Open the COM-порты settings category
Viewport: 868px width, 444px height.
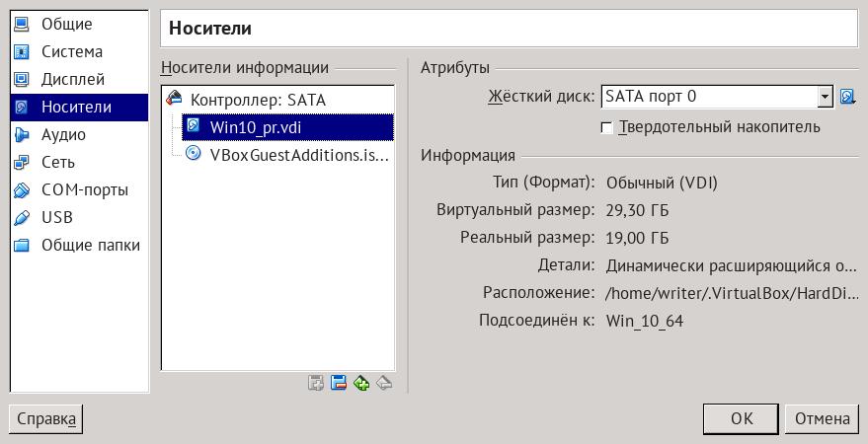79,190
